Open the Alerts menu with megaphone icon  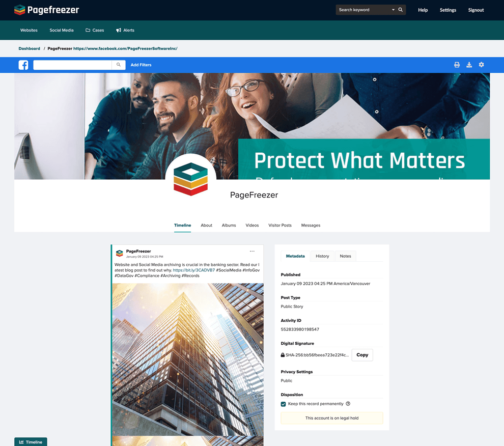click(125, 30)
